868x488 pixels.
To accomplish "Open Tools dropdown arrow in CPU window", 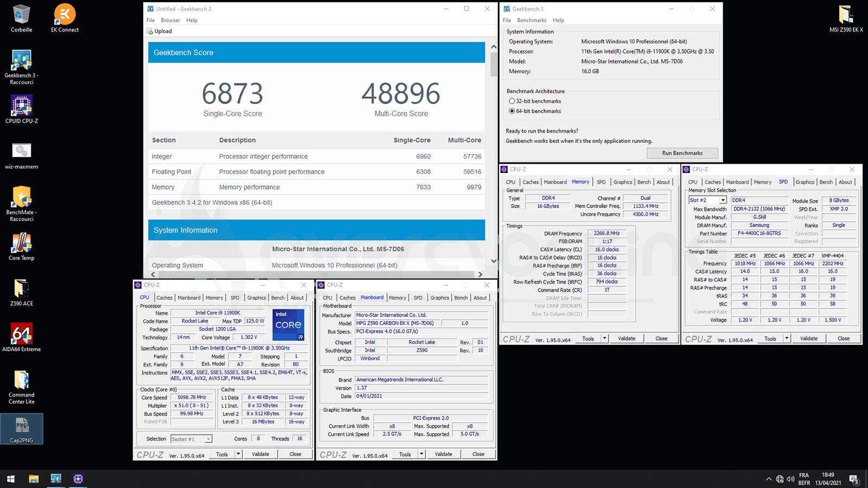I will point(238,454).
